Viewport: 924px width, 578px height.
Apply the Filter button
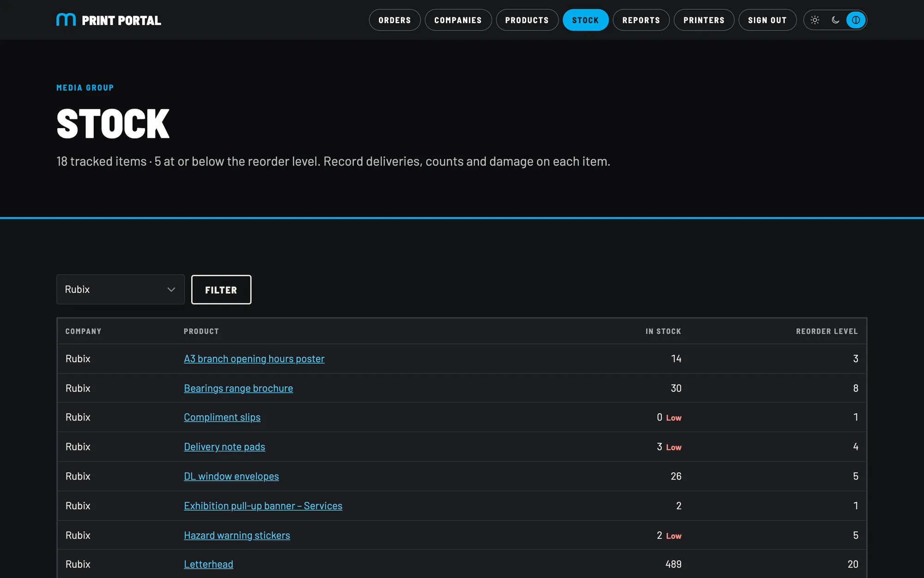pos(221,290)
